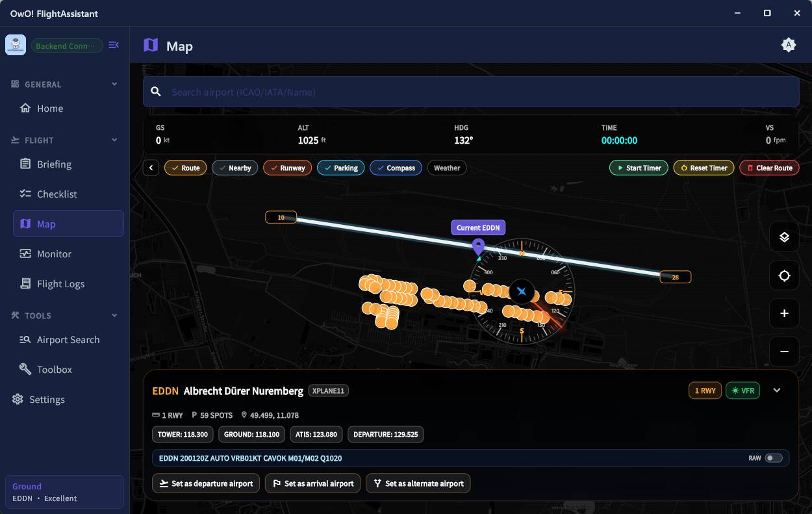Screen dimensions: 812x514
Task: Select the Map menu item
Action: click(x=68, y=224)
